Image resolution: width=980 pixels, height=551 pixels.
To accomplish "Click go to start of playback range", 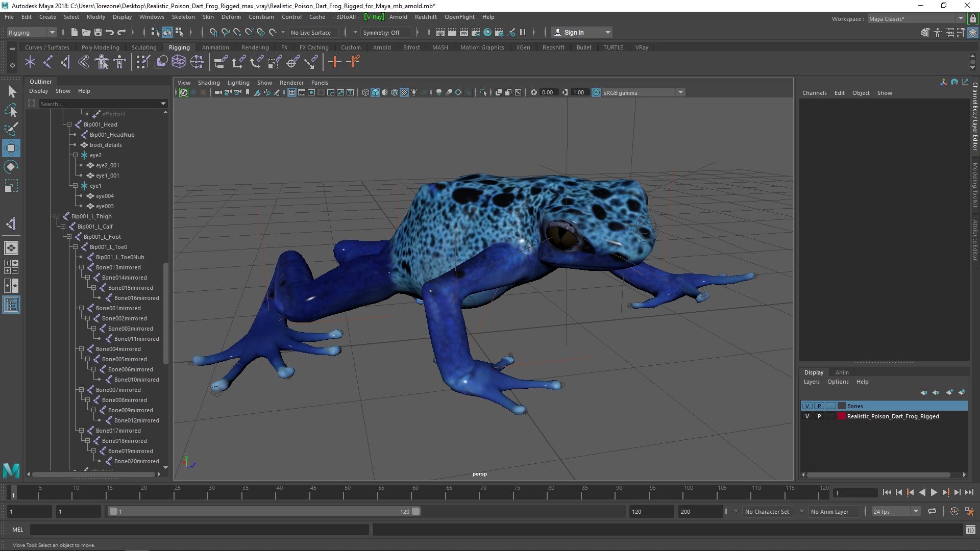I will coord(887,492).
